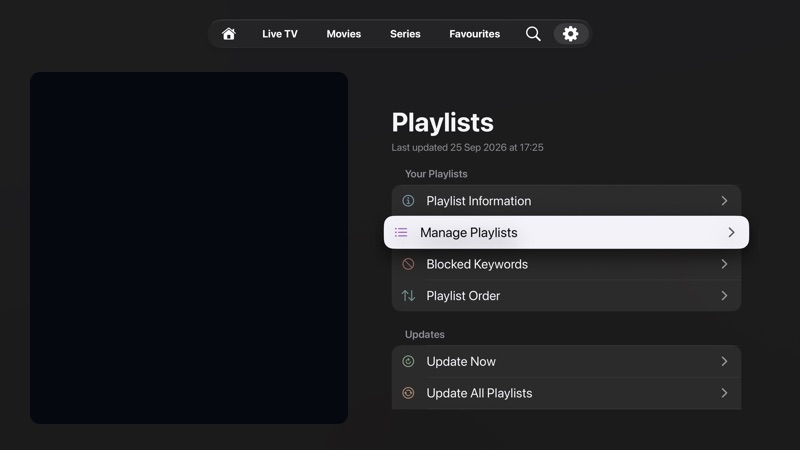Select the Update Now row
Viewport: 800px width, 450px height.
[566, 361]
